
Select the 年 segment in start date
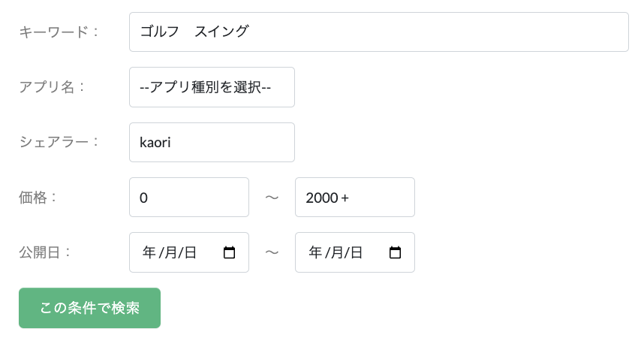coord(149,252)
